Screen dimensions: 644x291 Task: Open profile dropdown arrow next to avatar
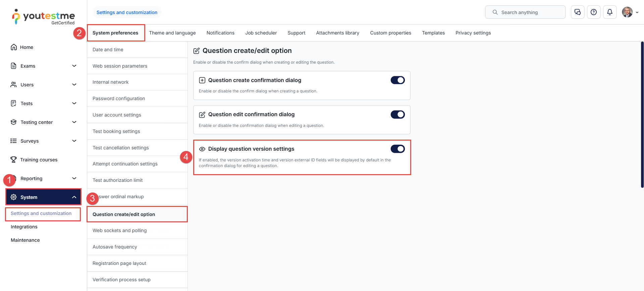pos(637,12)
